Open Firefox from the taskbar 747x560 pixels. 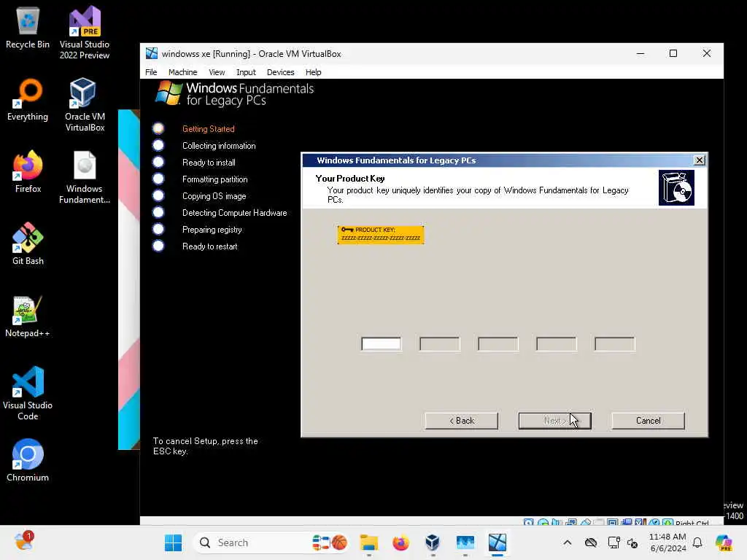pyautogui.click(x=400, y=542)
